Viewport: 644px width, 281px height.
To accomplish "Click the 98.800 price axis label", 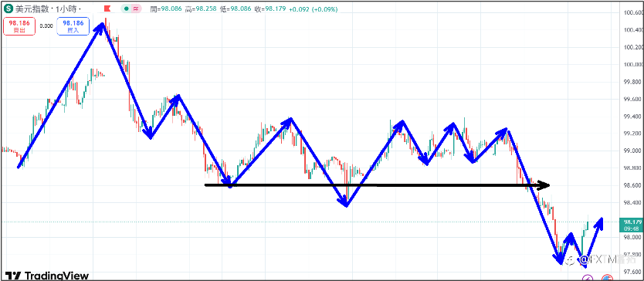I will coord(632,168).
